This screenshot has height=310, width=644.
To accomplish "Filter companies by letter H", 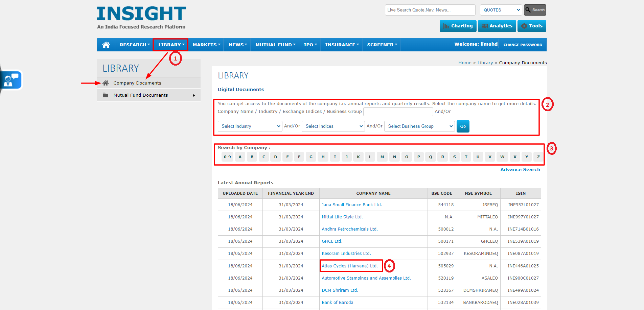I will tap(323, 157).
